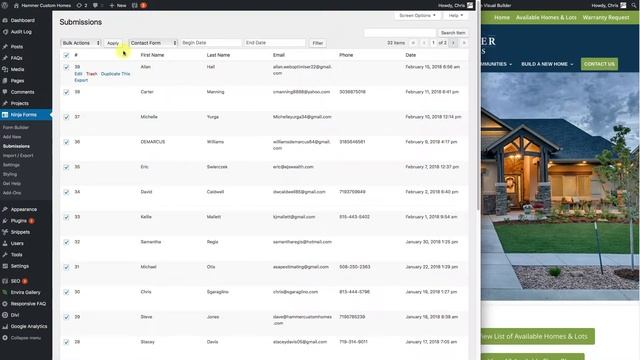The image size is (640, 360).
Task: Uncheck submission 34 David Caldwell
Action: click(67, 192)
